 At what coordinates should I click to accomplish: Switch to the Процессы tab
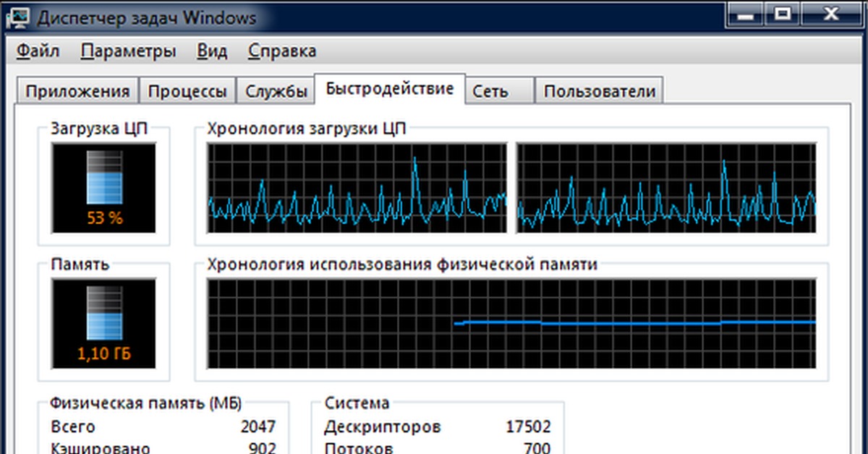(x=187, y=92)
